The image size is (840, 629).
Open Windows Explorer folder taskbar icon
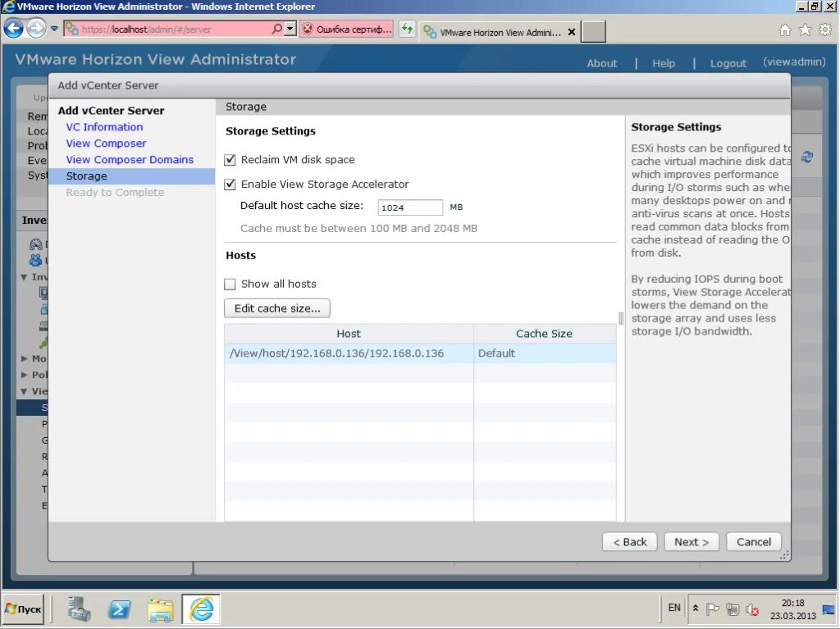pyautogui.click(x=161, y=609)
